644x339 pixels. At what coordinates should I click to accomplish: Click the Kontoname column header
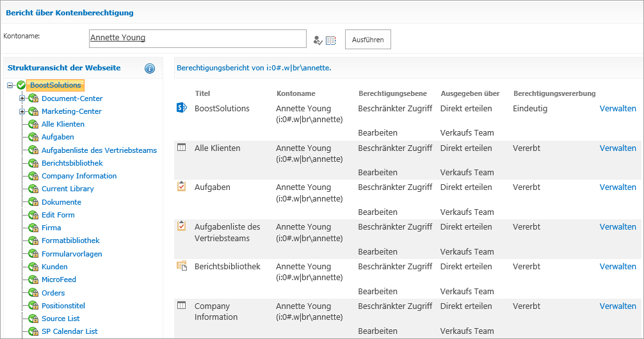pos(296,93)
